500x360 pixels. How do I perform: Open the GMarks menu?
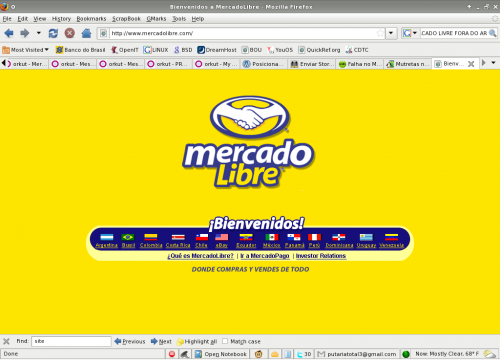156,19
